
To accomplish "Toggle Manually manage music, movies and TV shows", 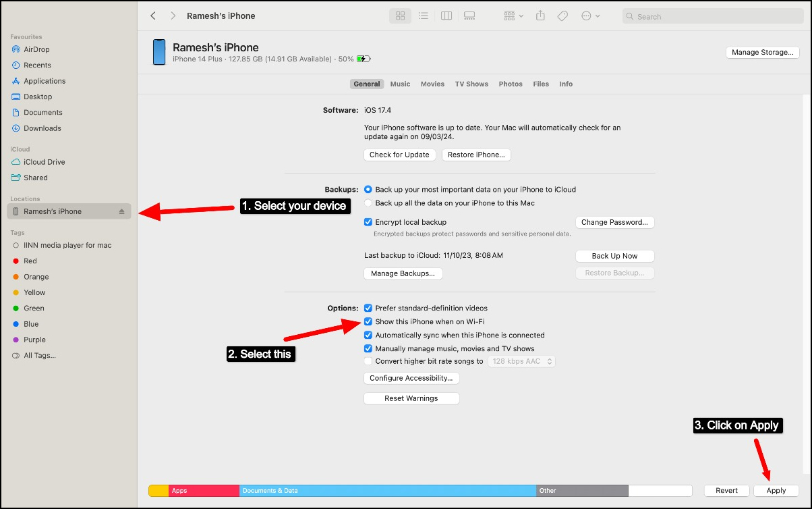I will (x=368, y=348).
